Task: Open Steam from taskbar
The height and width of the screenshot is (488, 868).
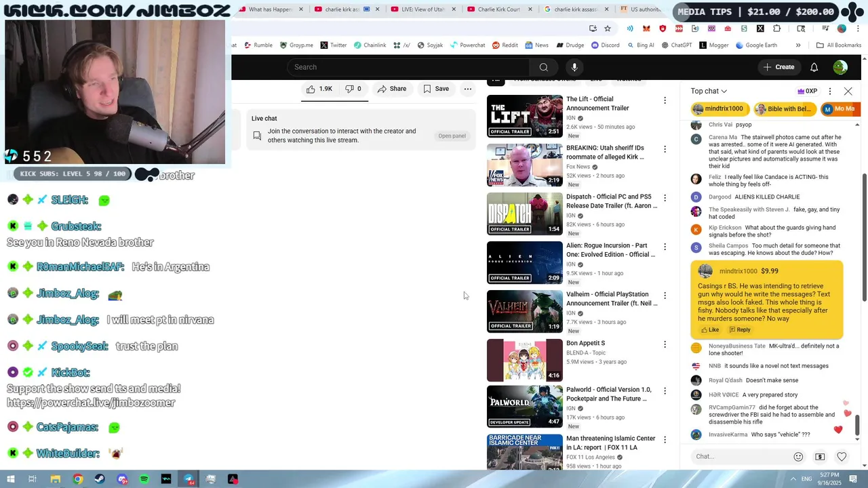Action: [x=100, y=479]
